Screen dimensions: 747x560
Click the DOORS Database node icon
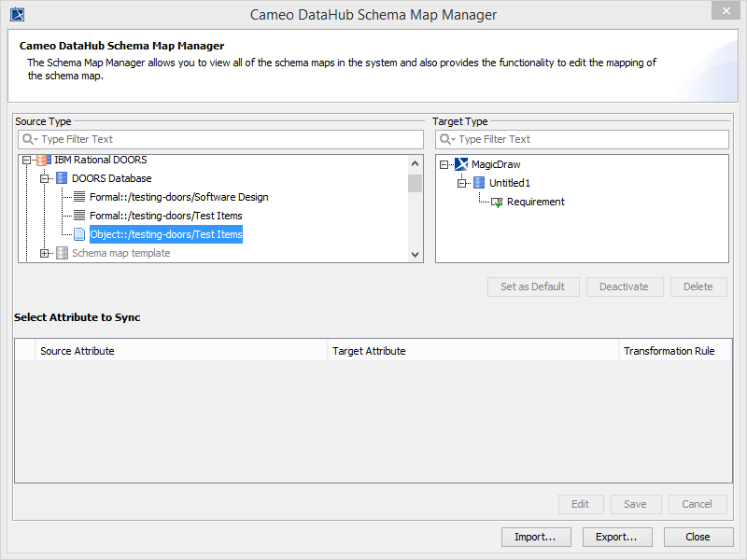[x=62, y=178]
